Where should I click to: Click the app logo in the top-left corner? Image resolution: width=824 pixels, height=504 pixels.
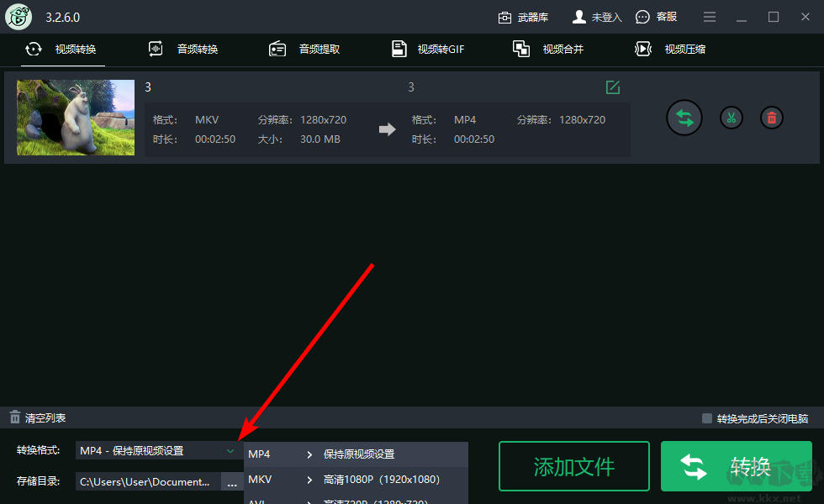[x=18, y=17]
